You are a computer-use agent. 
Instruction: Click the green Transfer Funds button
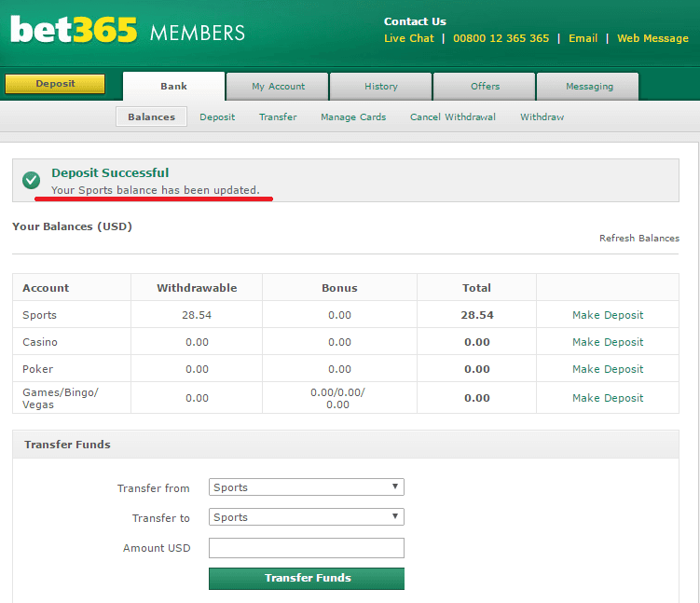[307, 579]
